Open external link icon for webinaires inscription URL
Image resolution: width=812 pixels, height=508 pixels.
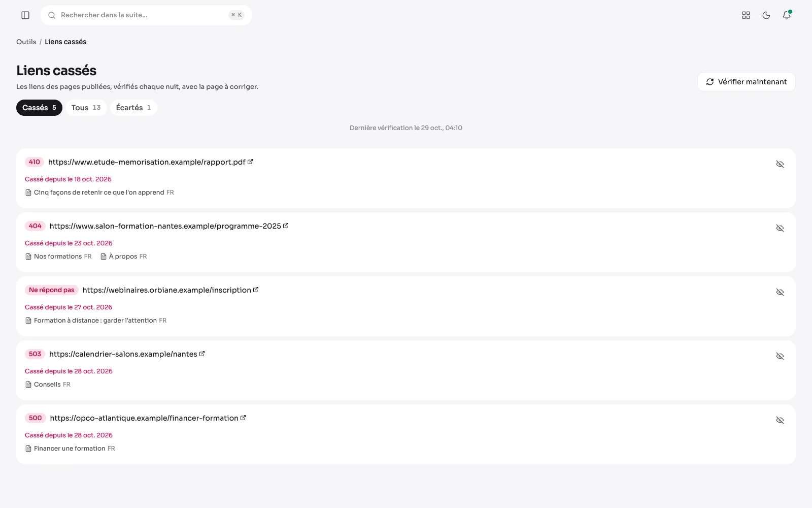[x=256, y=290]
